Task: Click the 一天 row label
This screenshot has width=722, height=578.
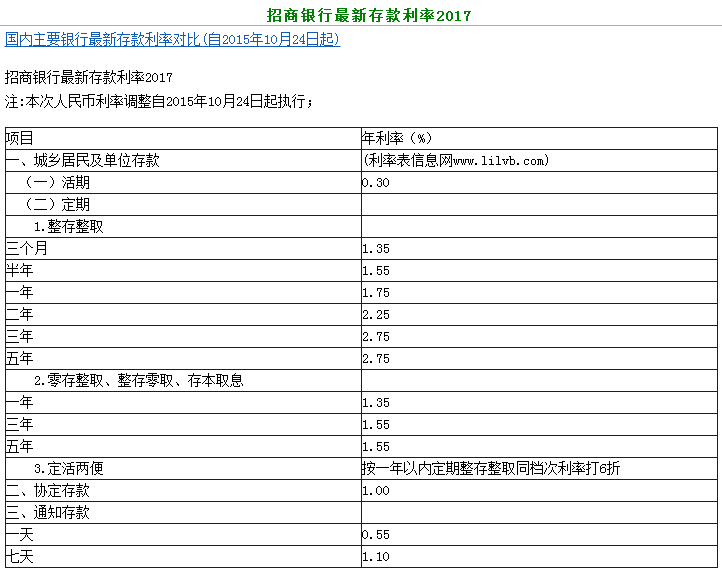Action: point(19,535)
